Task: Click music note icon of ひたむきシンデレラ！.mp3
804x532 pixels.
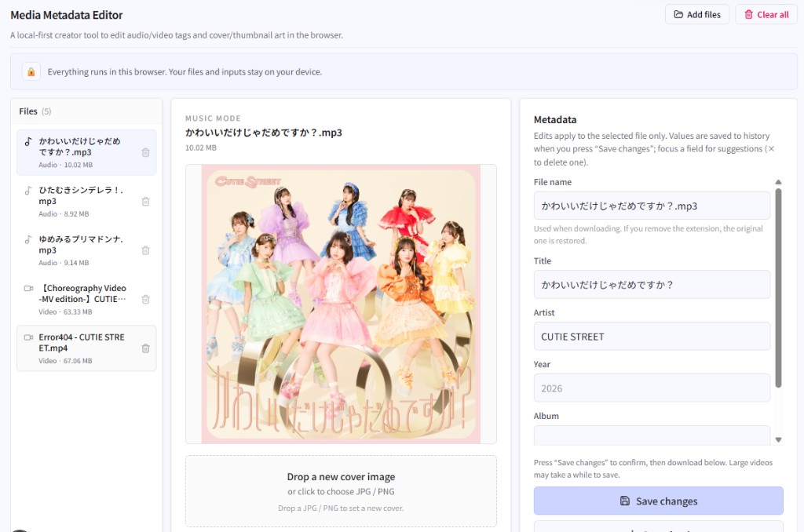Action: point(28,191)
